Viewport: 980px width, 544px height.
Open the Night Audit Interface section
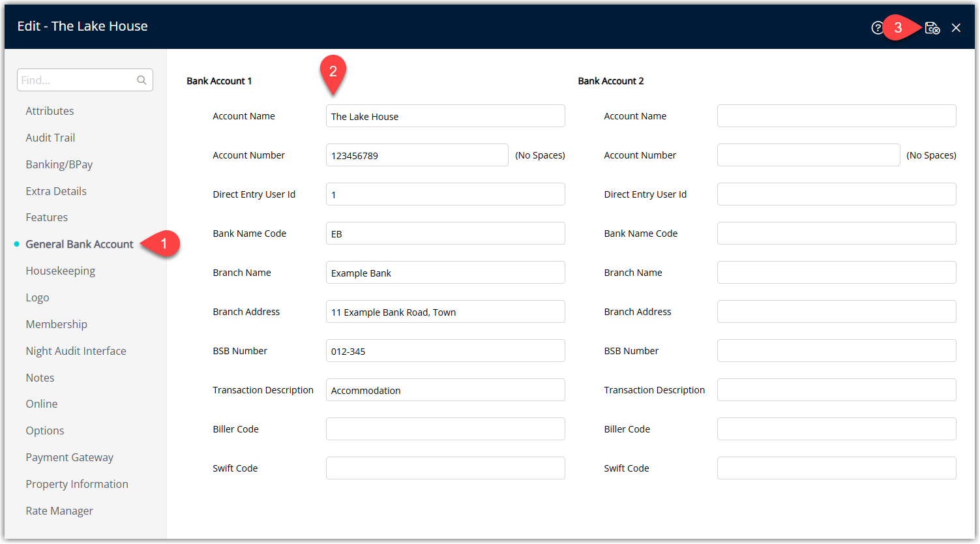pyautogui.click(x=76, y=351)
